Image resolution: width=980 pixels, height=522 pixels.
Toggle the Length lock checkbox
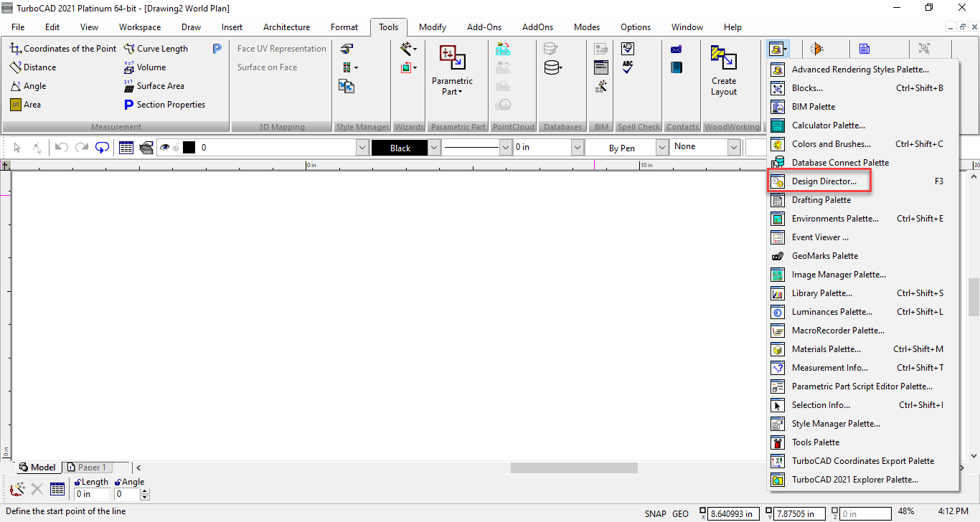click(77, 482)
